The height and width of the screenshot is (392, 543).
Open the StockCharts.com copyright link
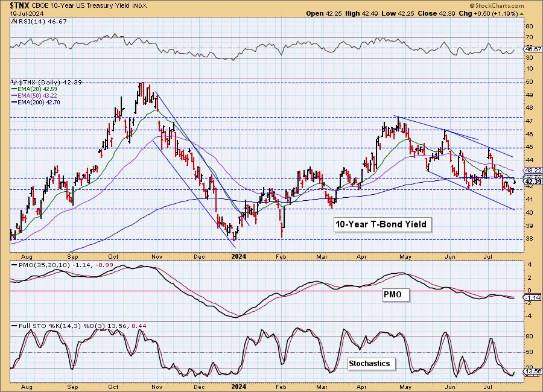click(497, 5)
